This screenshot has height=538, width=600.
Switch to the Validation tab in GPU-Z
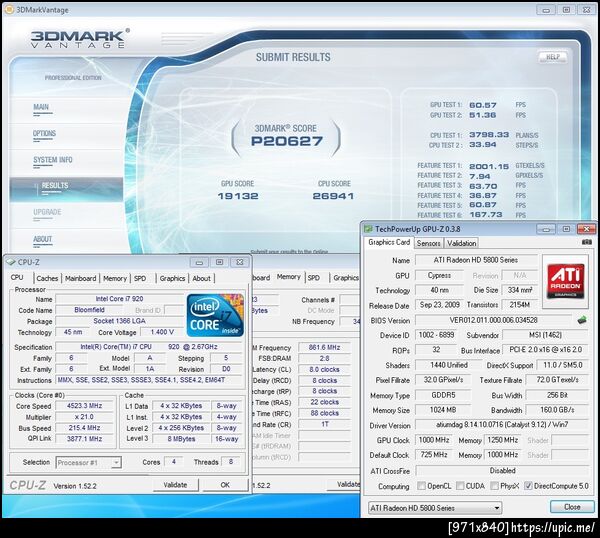pos(461,243)
